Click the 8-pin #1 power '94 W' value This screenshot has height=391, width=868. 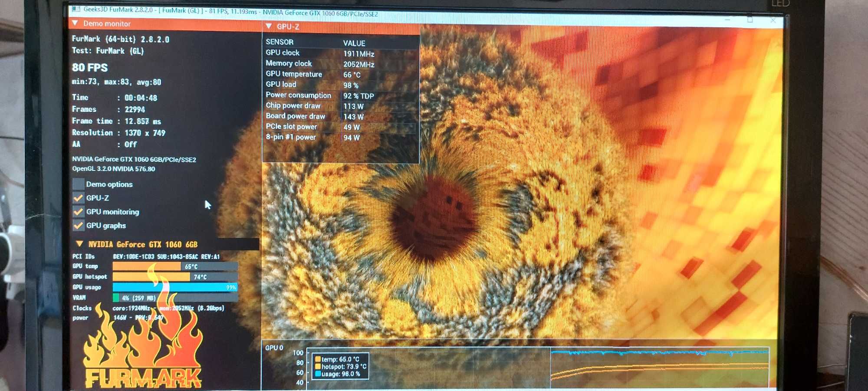352,138
